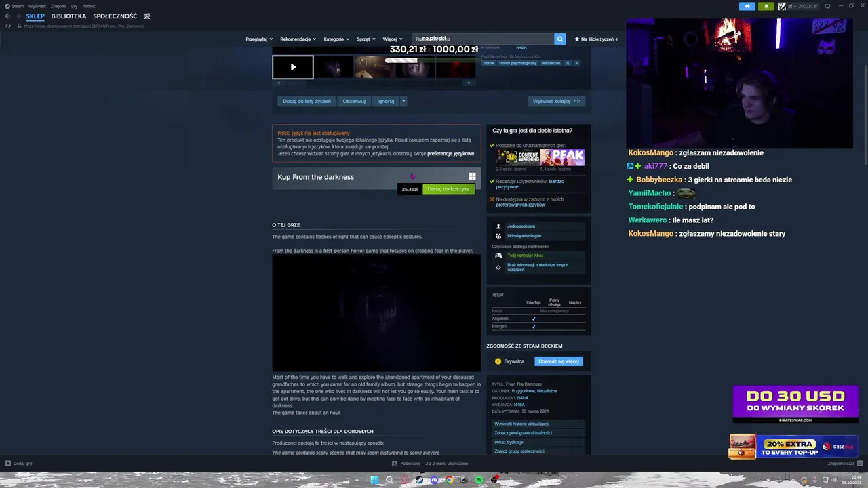Expand the Kategorie dropdown

[x=336, y=39]
